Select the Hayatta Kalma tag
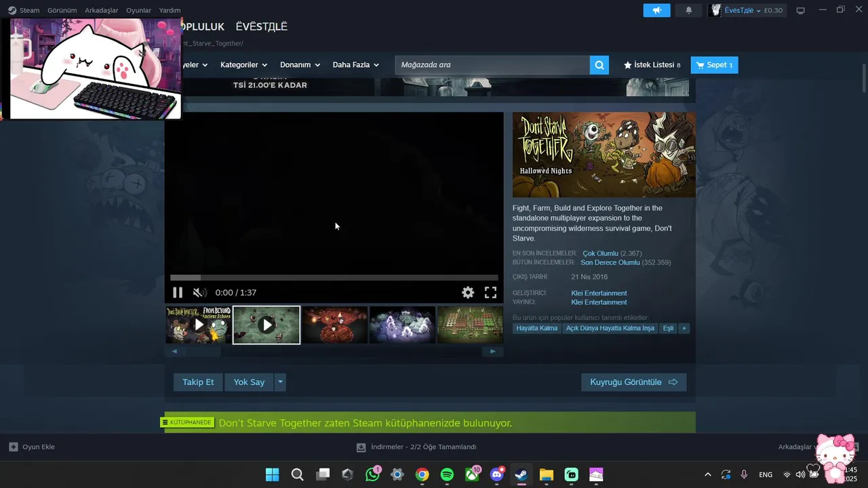868x488 pixels. click(537, 328)
